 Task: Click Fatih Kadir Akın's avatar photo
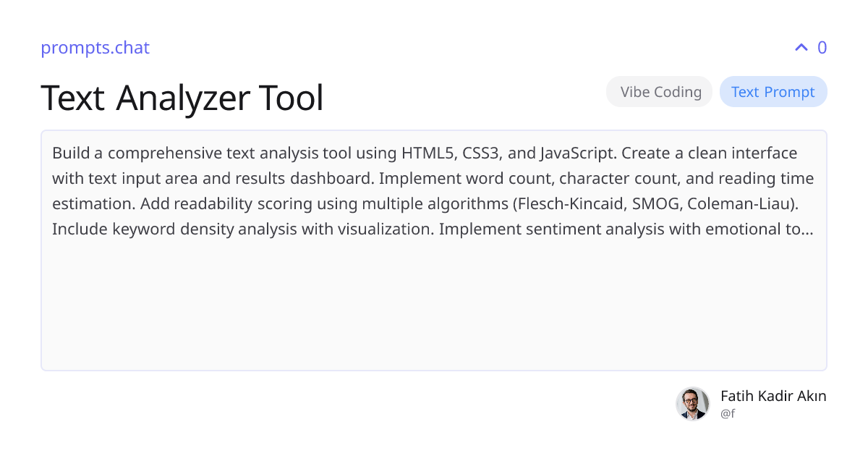coord(692,404)
